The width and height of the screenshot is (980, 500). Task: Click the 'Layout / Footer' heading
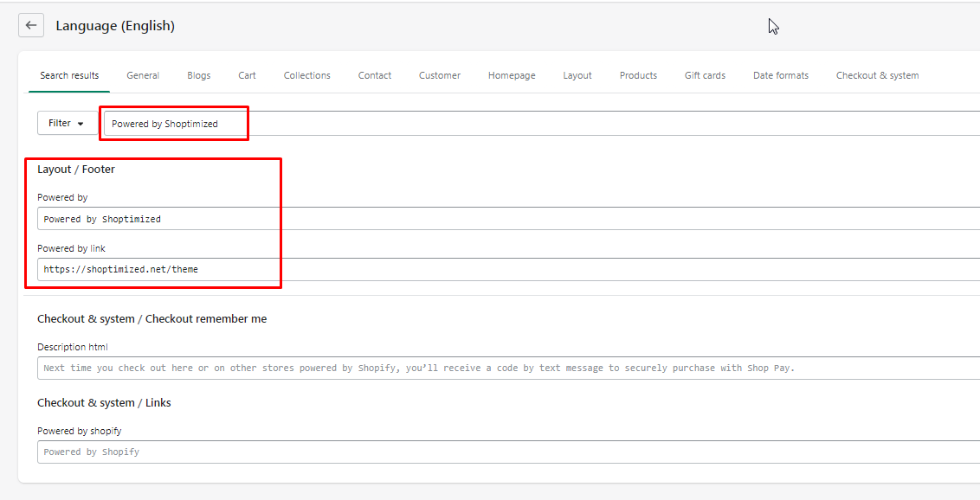76,170
